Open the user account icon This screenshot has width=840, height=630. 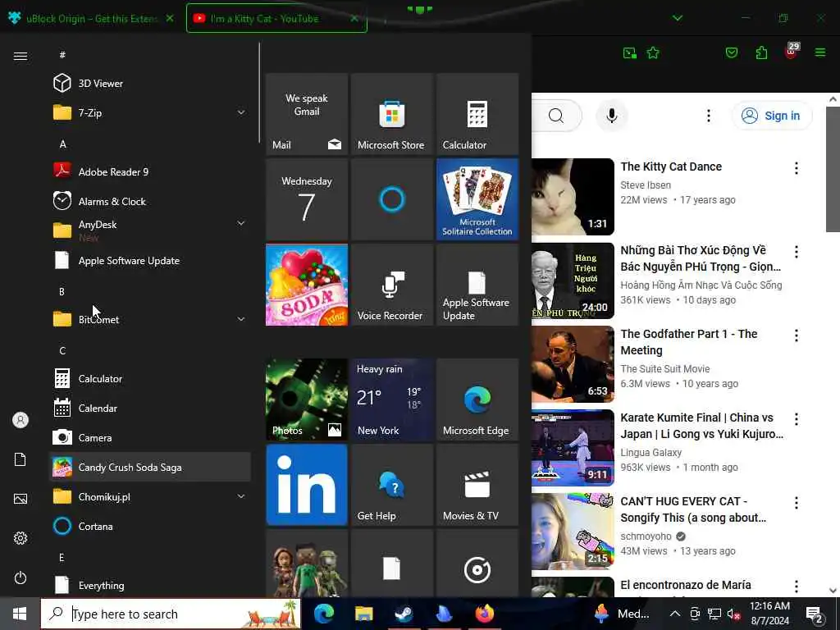click(x=21, y=420)
